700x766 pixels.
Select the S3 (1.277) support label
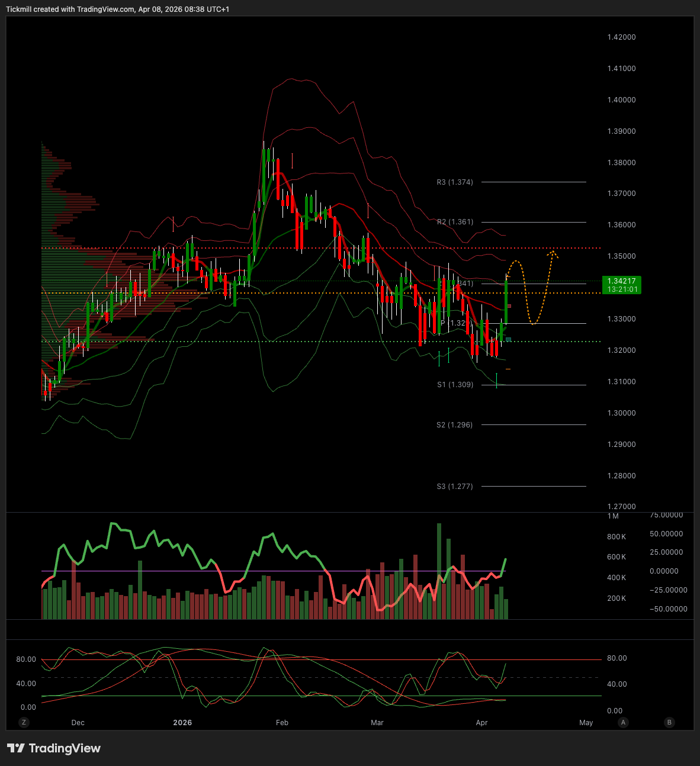[x=455, y=487]
